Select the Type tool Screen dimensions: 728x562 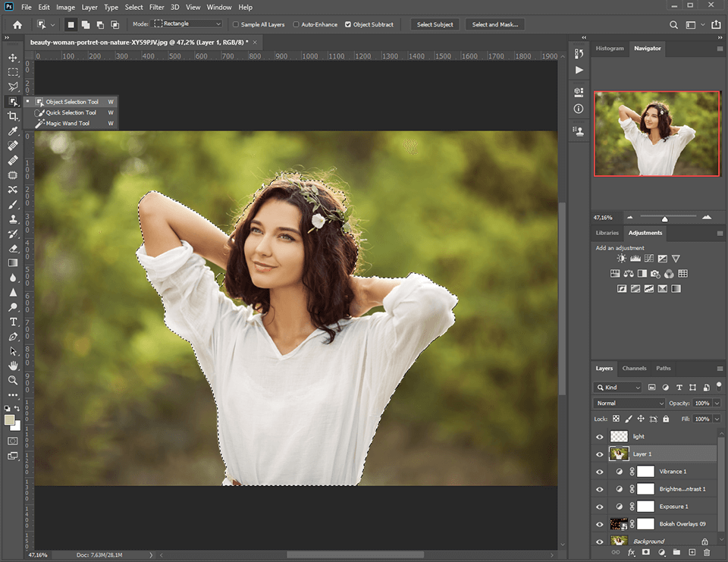tap(12, 322)
